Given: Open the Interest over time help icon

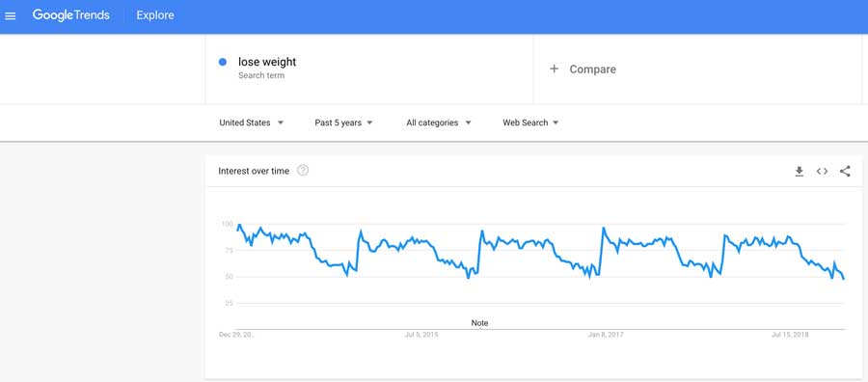Looking at the screenshot, I should point(303,171).
